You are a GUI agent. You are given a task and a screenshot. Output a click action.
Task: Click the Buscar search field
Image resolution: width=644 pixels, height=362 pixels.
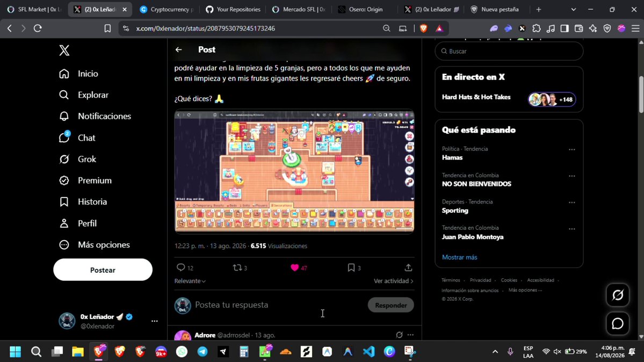point(509,52)
